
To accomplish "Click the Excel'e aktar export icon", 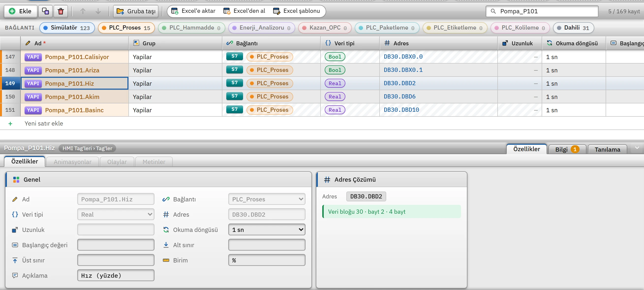I will (x=175, y=11).
